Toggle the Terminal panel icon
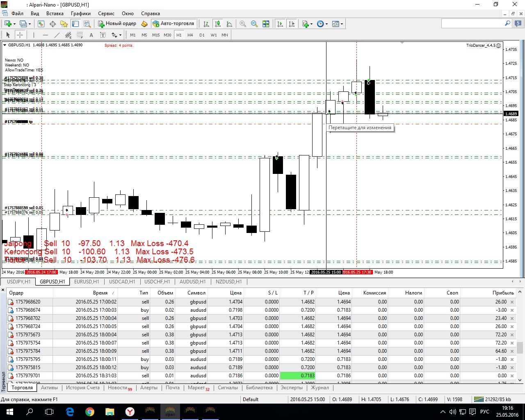525x420 pixels. tap(75, 24)
